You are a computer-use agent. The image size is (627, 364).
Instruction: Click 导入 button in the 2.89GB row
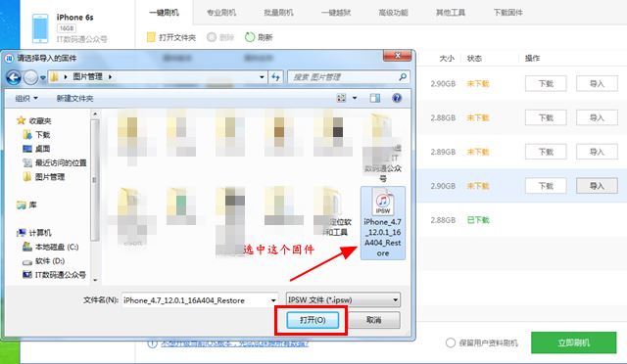pyautogui.click(x=597, y=152)
